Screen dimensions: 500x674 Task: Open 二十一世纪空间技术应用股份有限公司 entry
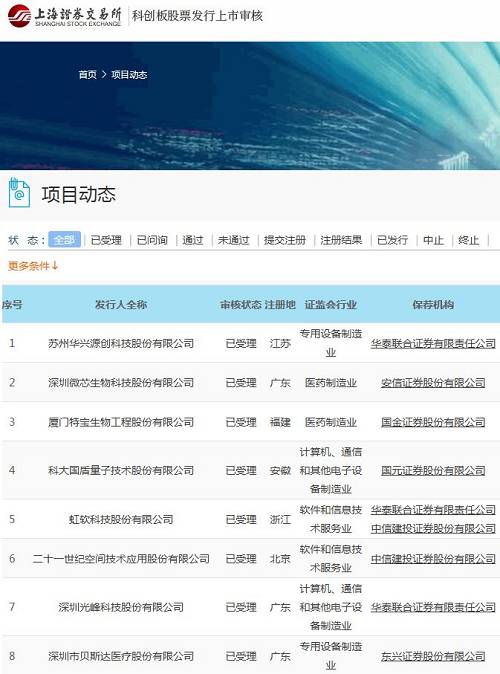coord(121,558)
